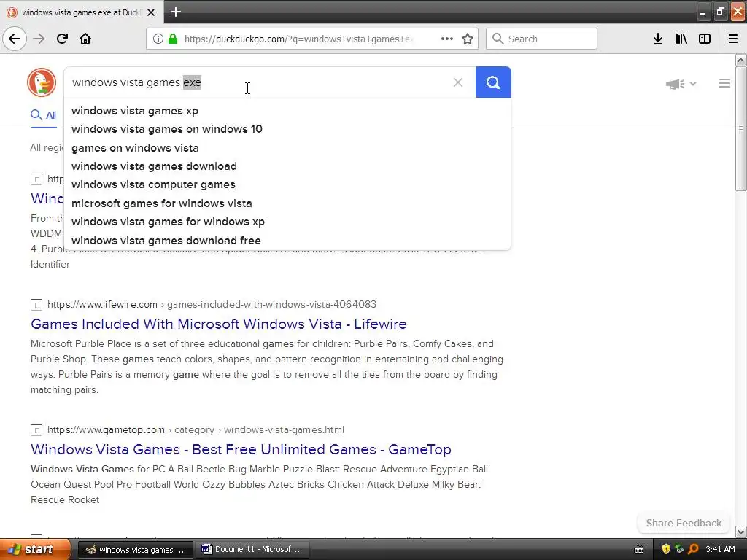
Task: Click the result snippet beginning Microsoft Purble Place
Action: click(267, 367)
